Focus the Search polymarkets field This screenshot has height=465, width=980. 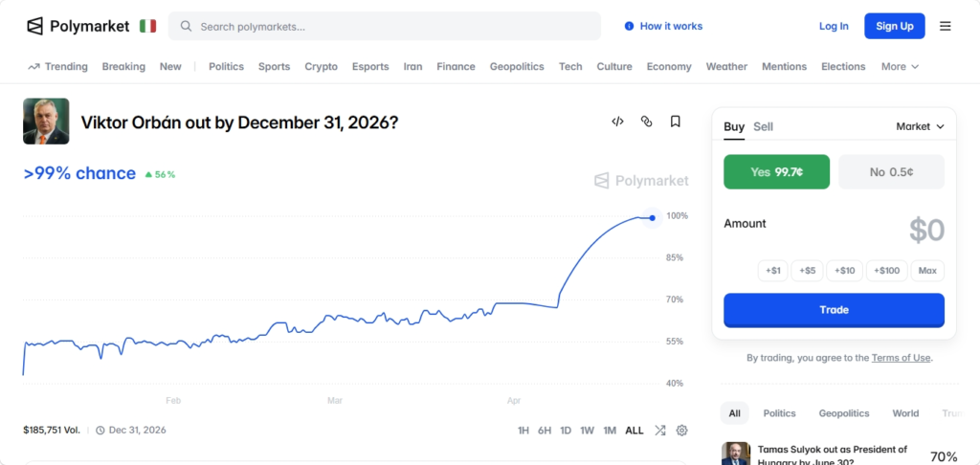tap(385, 26)
